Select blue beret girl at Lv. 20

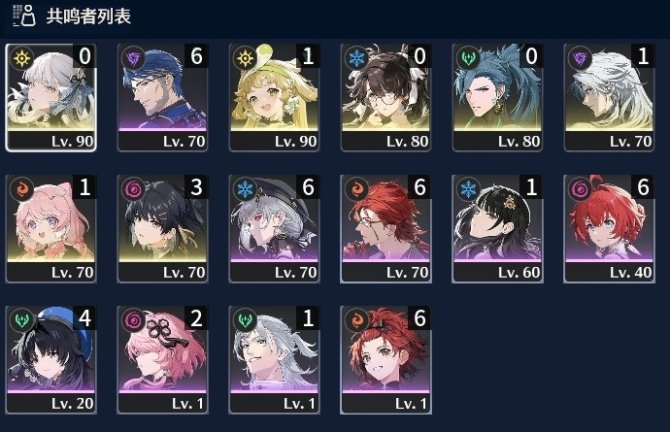pyautogui.click(x=51, y=360)
